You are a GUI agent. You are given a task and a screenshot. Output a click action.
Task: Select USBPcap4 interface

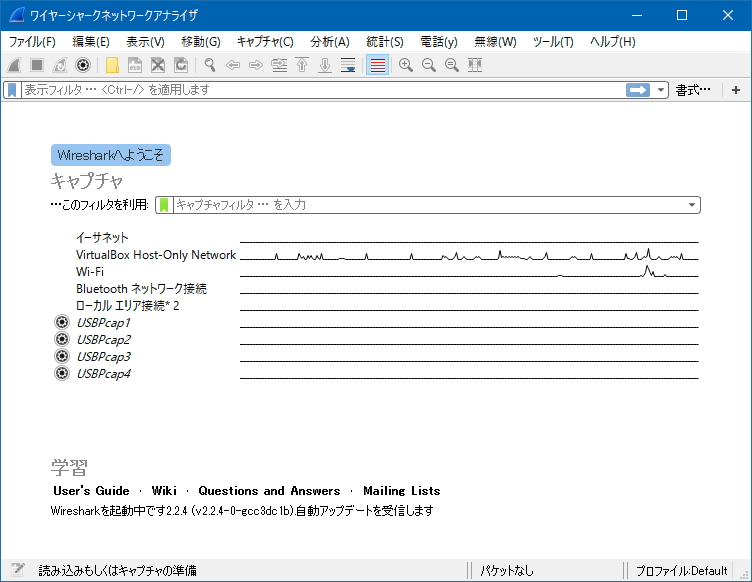click(x=376, y=373)
